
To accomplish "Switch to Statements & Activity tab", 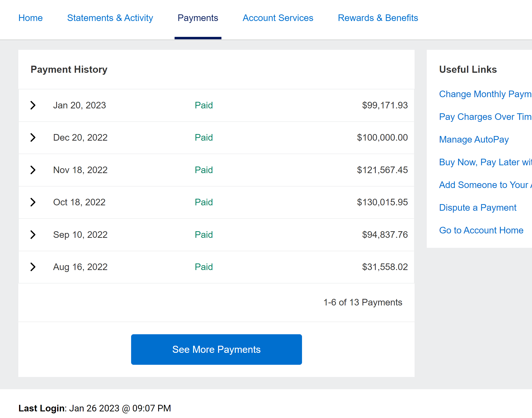I will pyautogui.click(x=110, y=18).
